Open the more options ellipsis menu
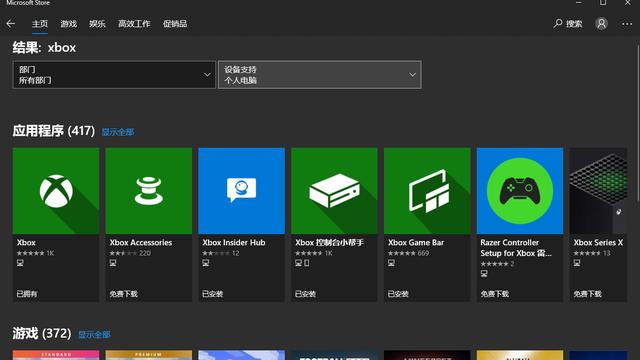Image resolution: width=640 pixels, height=360 pixels. point(627,24)
